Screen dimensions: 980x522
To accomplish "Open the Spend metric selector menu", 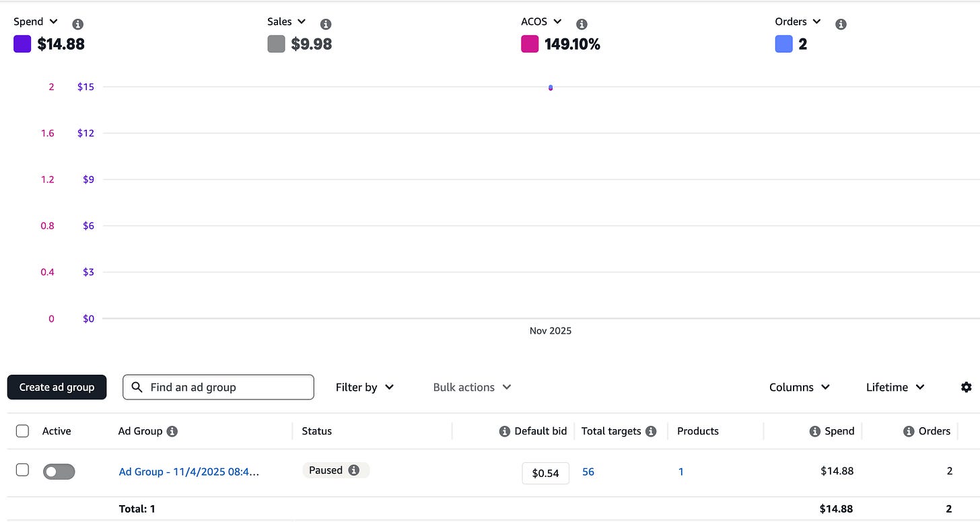I will [36, 22].
